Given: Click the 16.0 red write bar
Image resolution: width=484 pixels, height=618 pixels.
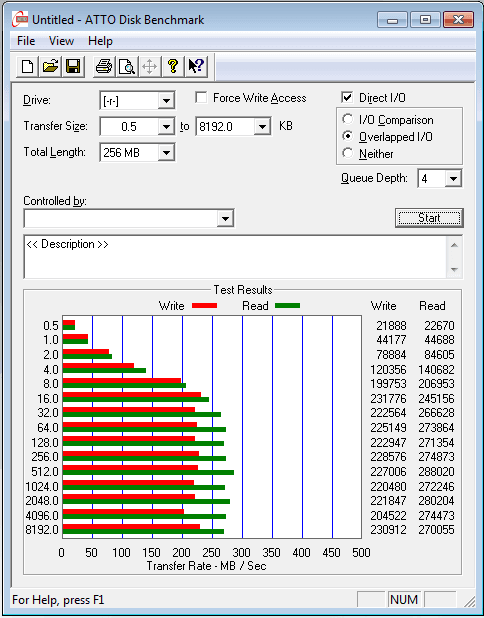Looking at the screenshot, I should tap(132, 395).
